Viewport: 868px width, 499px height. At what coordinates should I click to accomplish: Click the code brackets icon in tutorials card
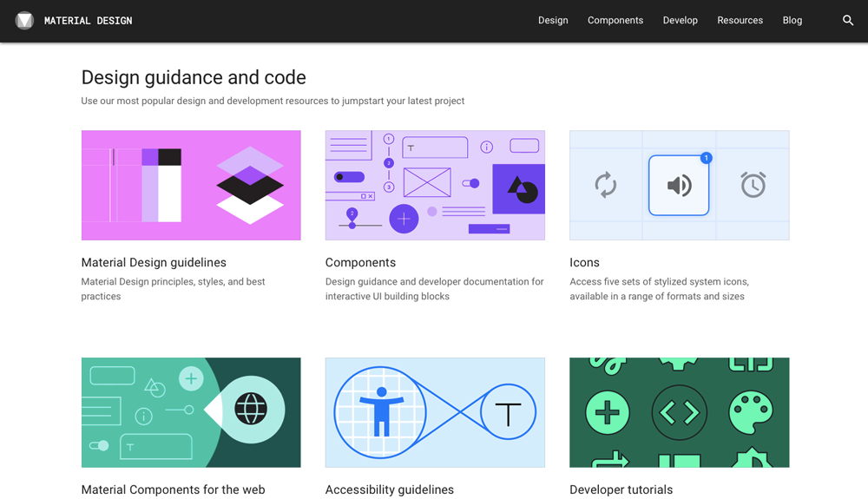[680, 413]
